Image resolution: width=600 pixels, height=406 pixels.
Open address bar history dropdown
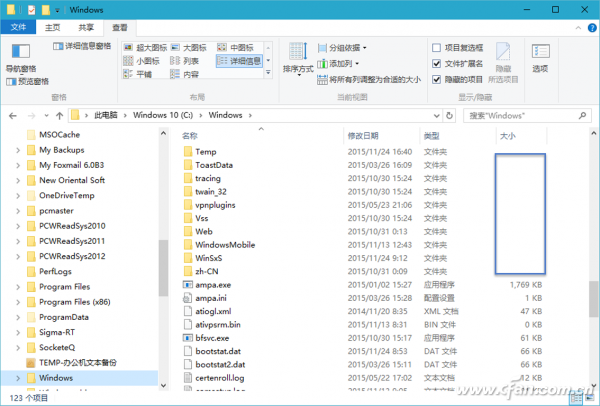(436, 116)
